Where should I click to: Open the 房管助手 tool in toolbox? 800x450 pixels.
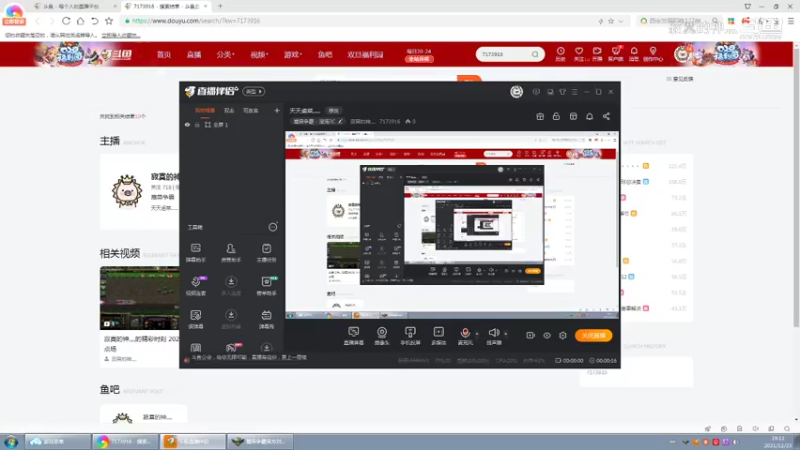pos(231,253)
